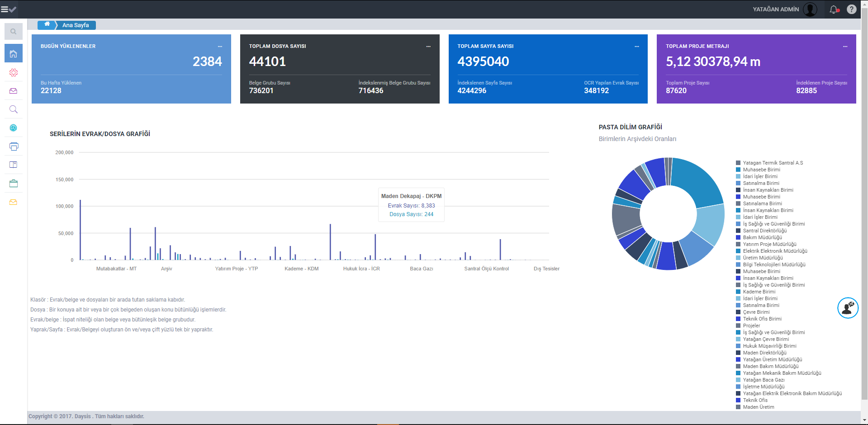Open the green briefcase icon in sidebar
The height and width of the screenshot is (425, 868).
[14, 184]
